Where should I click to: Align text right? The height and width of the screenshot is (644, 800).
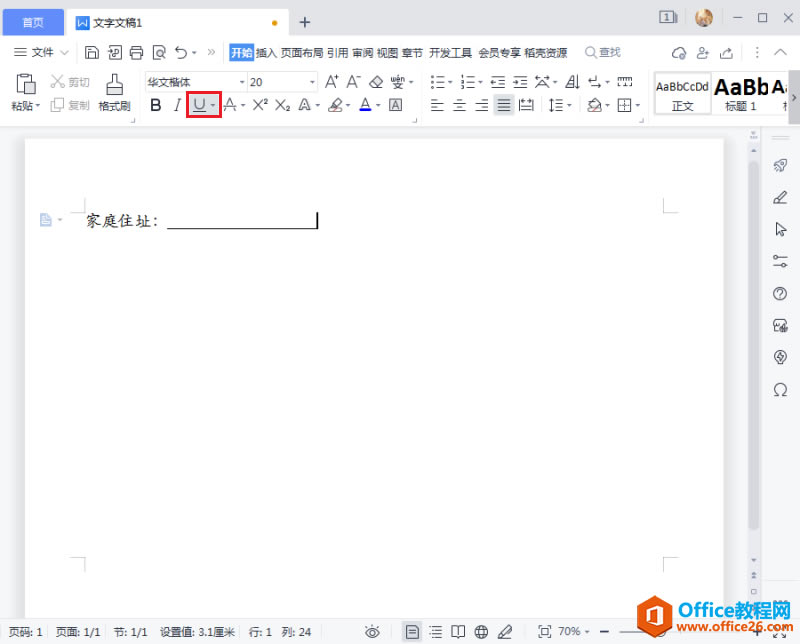tap(482, 106)
